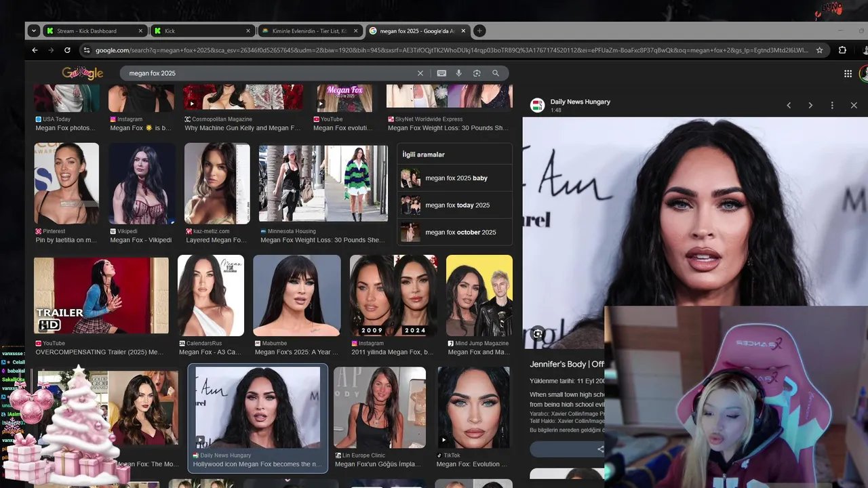
Task: Open the on-screen keyboard input tool
Action: tap(441, 73)
